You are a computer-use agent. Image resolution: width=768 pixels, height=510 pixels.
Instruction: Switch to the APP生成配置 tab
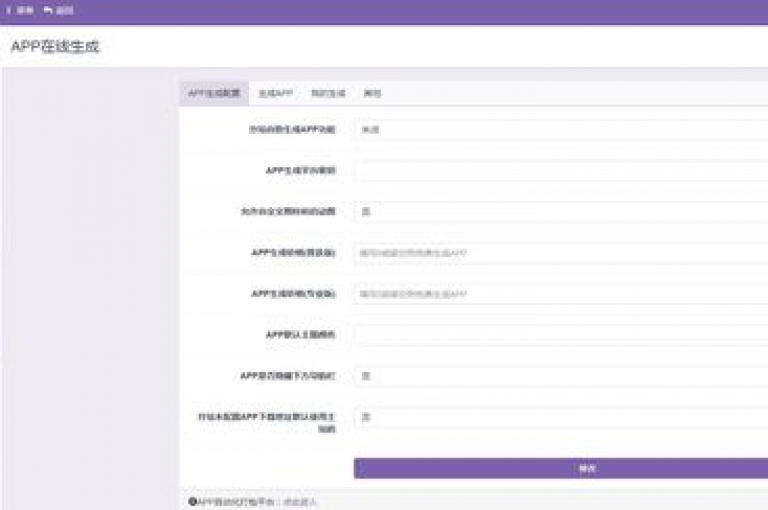pos(214,93)
